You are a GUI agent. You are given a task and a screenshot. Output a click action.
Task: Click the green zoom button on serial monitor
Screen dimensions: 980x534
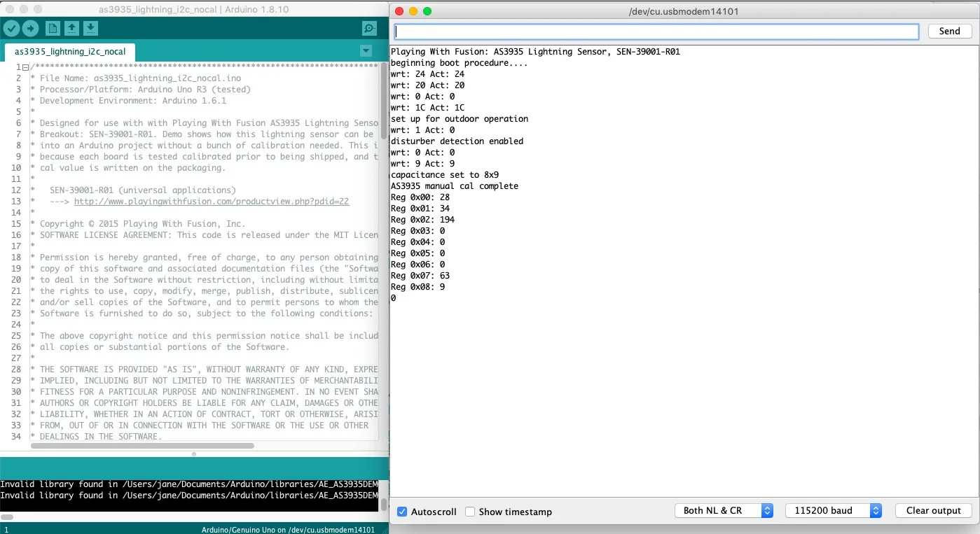pyautogui.click(x=427, y=11)
